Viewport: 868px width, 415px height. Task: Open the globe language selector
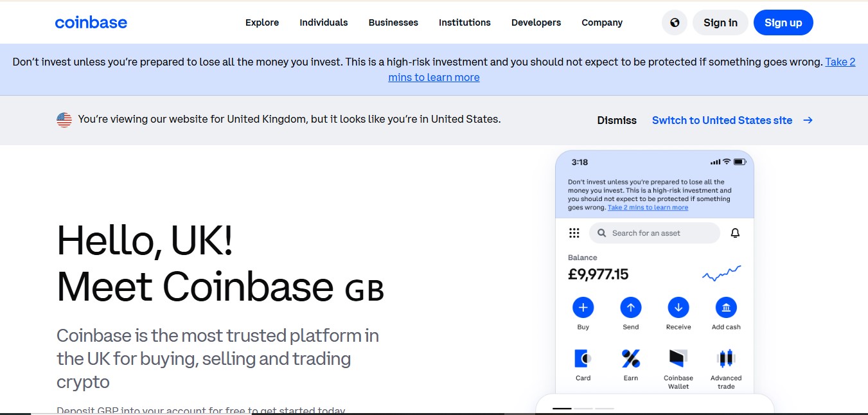675,22
